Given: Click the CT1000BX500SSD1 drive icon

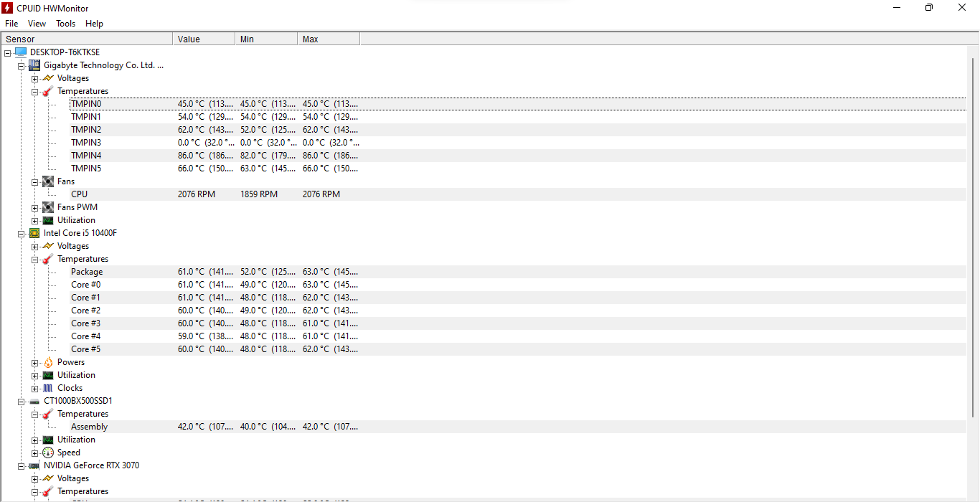Looking at the screenshot, I should 34,401.
